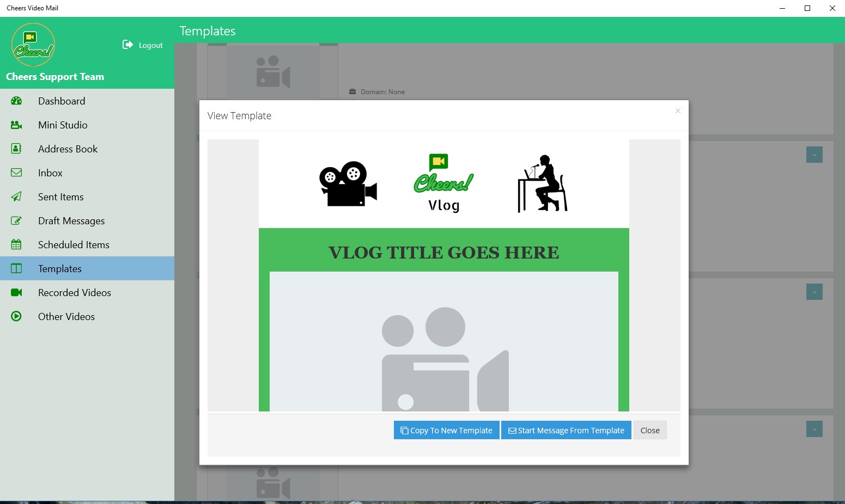Click the Close button in the dialog
This screenshot has height=504, width=845.
click(650, 430)
